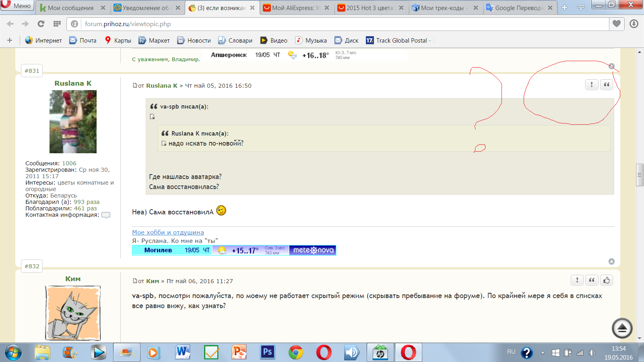Open Photoshop from the taskbar
Screen dimensions: 644x362
coord(267,352)
